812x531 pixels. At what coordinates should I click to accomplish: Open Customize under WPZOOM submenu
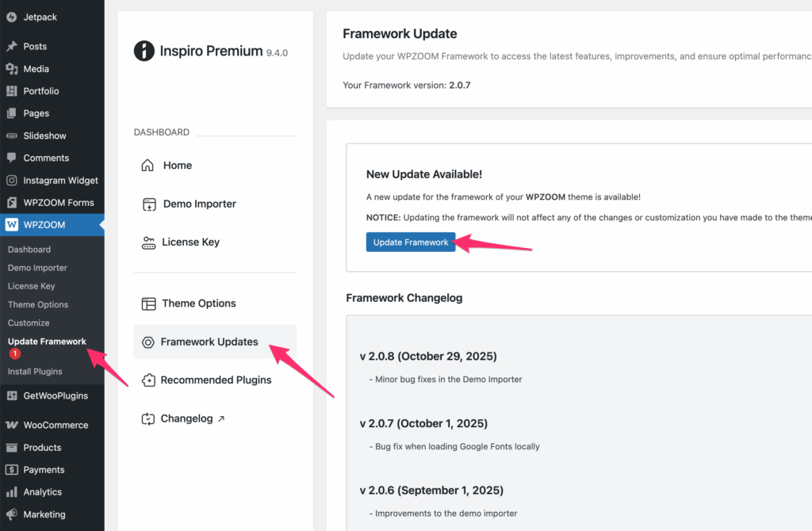(x=29, y=323)
